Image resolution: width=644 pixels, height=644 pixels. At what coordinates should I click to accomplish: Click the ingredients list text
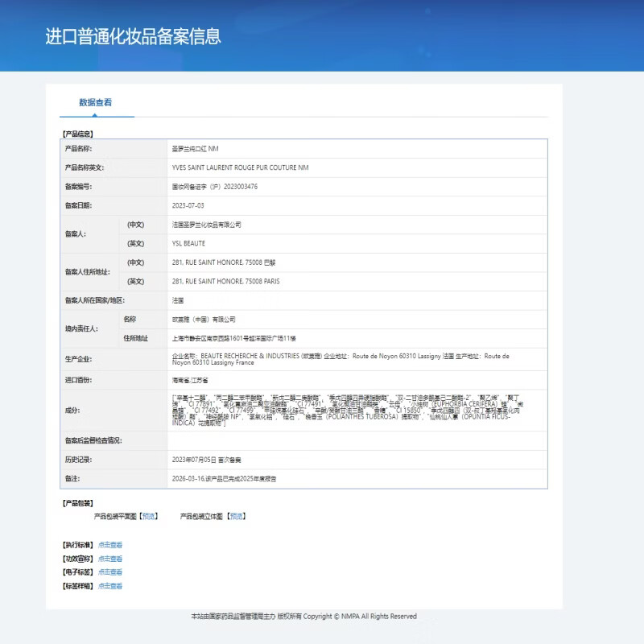348,411
